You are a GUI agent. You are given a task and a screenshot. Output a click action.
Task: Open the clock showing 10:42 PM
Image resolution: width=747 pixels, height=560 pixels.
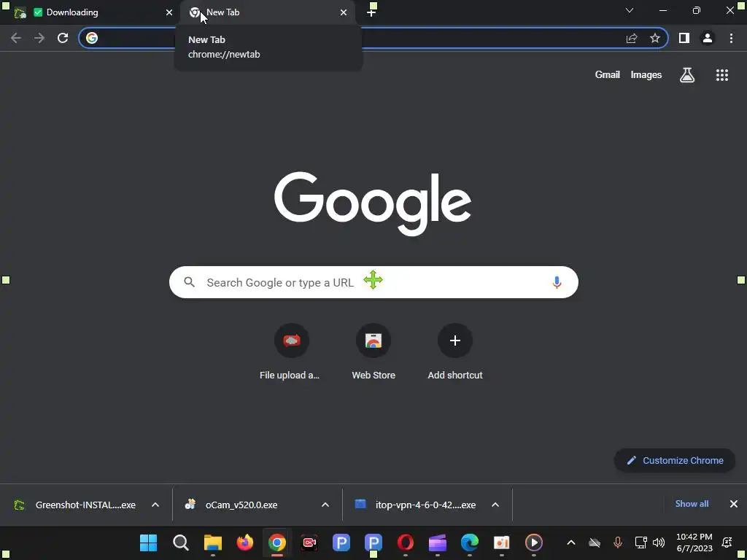tap(694, 542)
